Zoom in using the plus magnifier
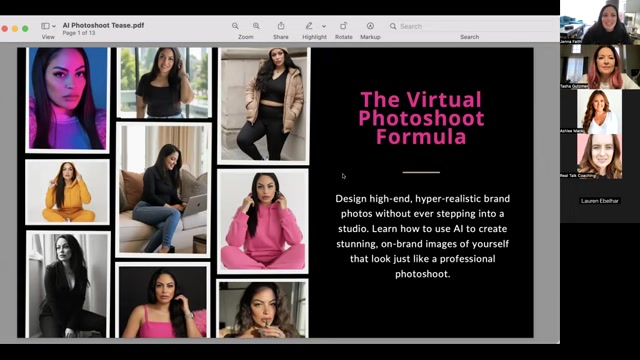The height and width of the screenshot is (360, 640). [256, 26]
